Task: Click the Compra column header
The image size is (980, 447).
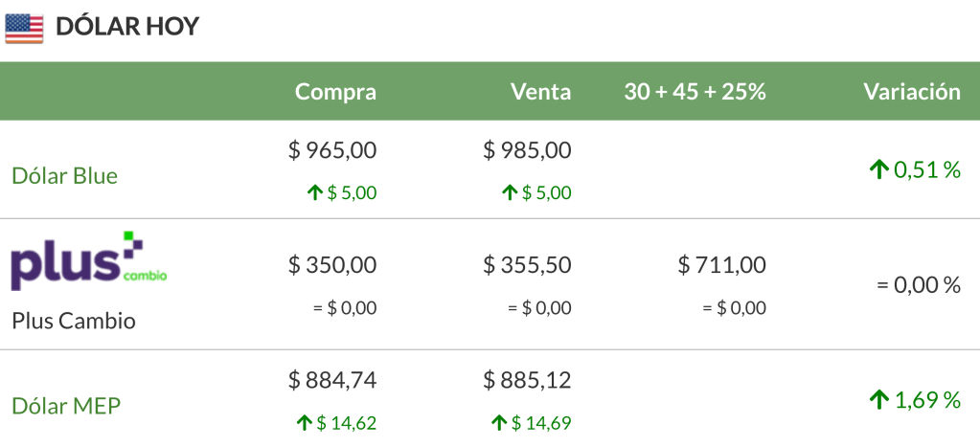Action: point(335,92)
